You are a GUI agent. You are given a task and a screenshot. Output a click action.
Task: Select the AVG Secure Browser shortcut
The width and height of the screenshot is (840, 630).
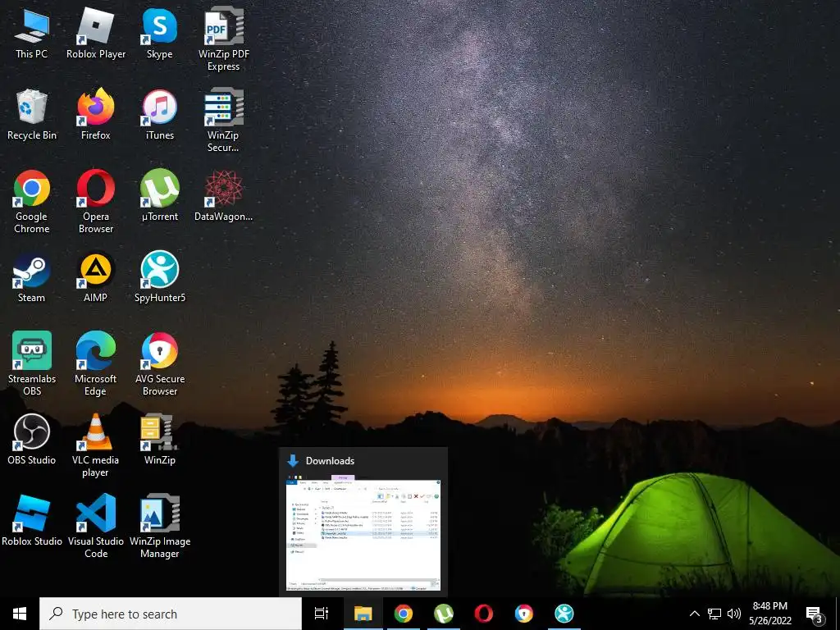(160, 364)
